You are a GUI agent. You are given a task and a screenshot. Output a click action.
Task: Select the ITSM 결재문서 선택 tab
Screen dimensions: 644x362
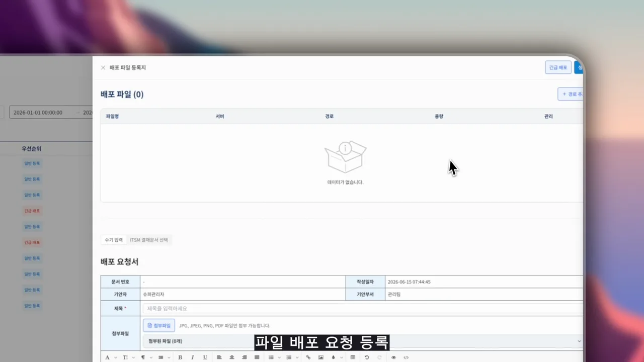[149, 240]
